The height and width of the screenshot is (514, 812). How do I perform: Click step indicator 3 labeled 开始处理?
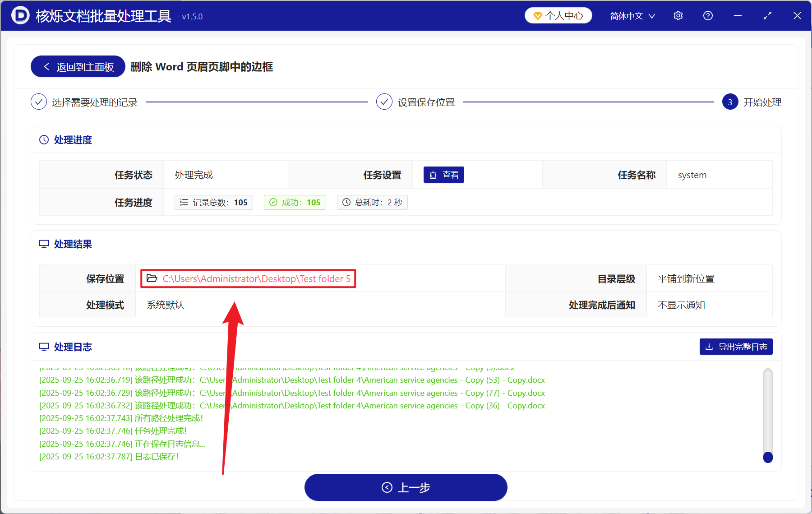[729, 102]
